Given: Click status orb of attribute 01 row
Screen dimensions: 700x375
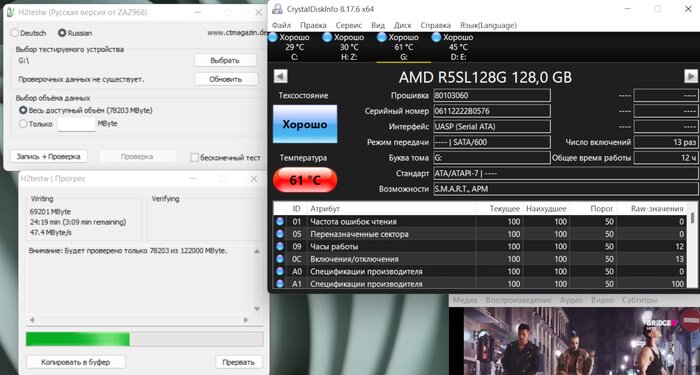Looking at the screenshot, I should pyautogui.click(x=280, y=221).
